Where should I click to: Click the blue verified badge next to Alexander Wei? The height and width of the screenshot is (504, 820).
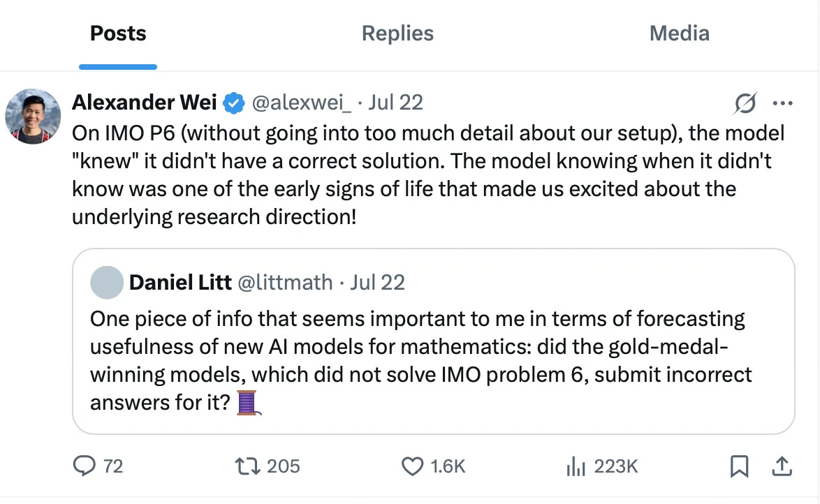click(233, 103)
